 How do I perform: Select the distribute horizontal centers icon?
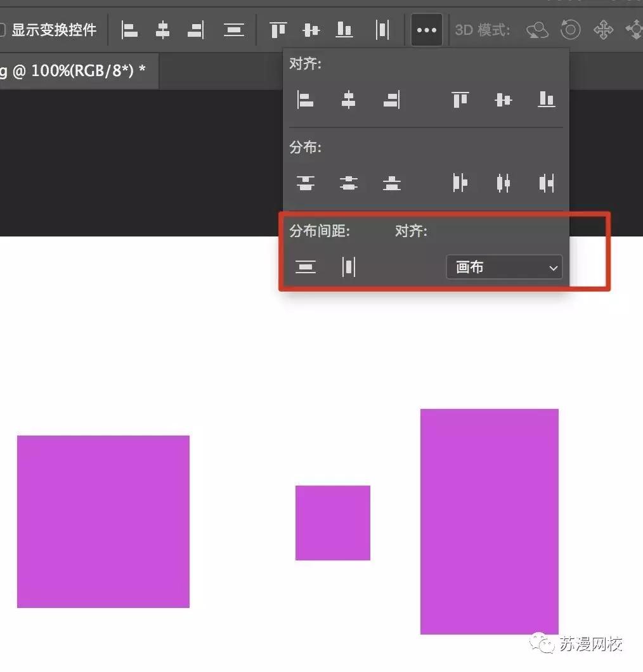click(503, 183)
